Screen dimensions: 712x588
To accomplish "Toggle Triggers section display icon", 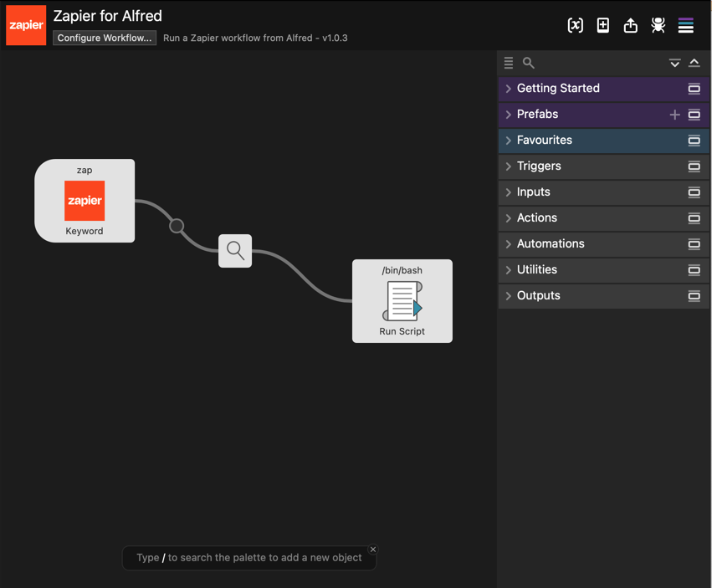I will coord(694,166).
